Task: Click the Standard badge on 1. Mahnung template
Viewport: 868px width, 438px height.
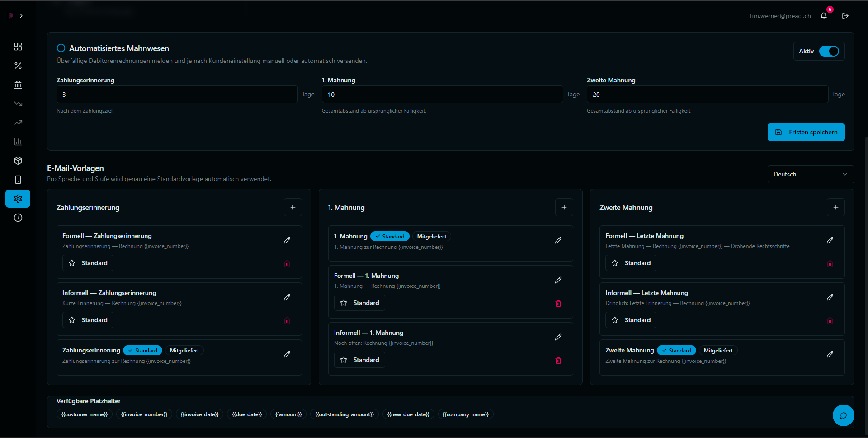Action: 390,237
